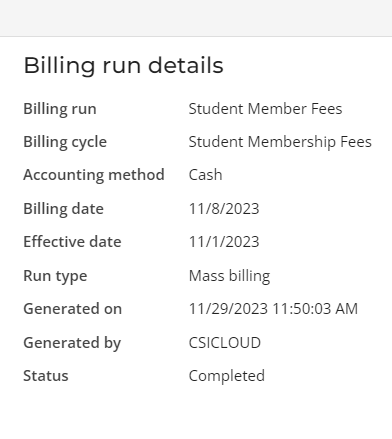The width and height of the screenshot is (392, 439).
Task: Click the Generated on label
Action: tap(73, 309)
